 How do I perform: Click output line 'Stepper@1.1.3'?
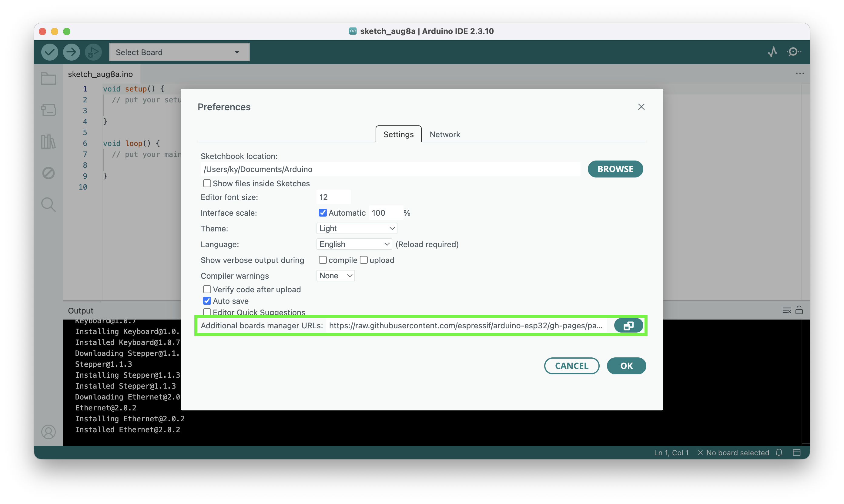coord(103,364)
